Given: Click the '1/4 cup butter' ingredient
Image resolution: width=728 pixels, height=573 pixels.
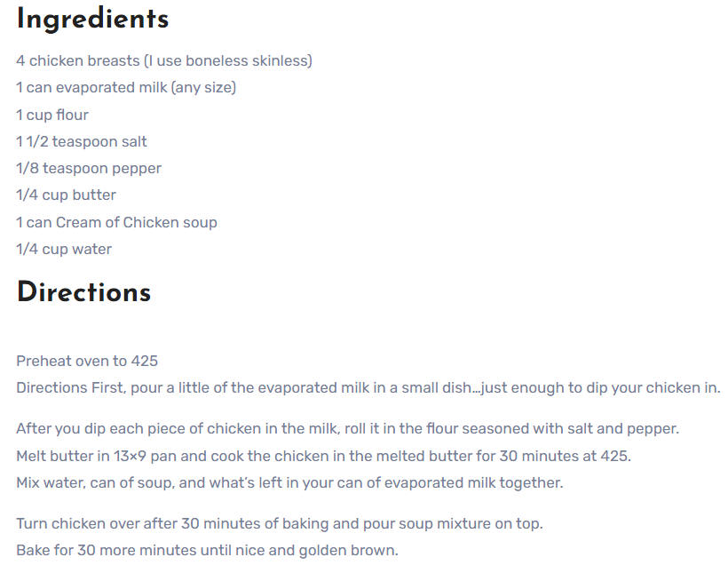Looking at the screenshot, I should point(66,195).
